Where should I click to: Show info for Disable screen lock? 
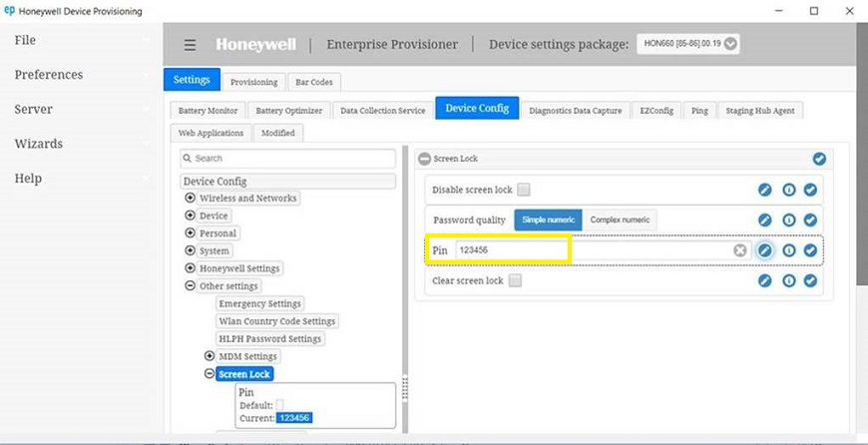pos(789,190)
